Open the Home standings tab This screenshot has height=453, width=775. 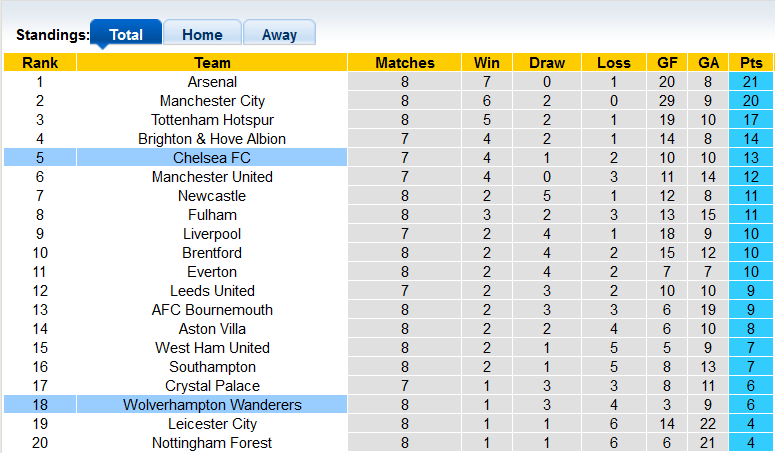point(202,34)
